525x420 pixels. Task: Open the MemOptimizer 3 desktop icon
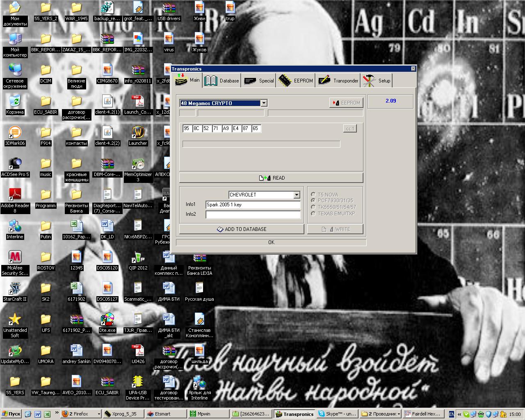coord(138,169)
